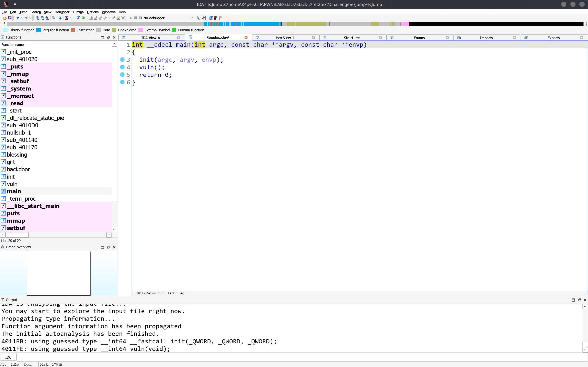
Task: Expand the jump back history dropdown arrow
Action: click(22, 18)
